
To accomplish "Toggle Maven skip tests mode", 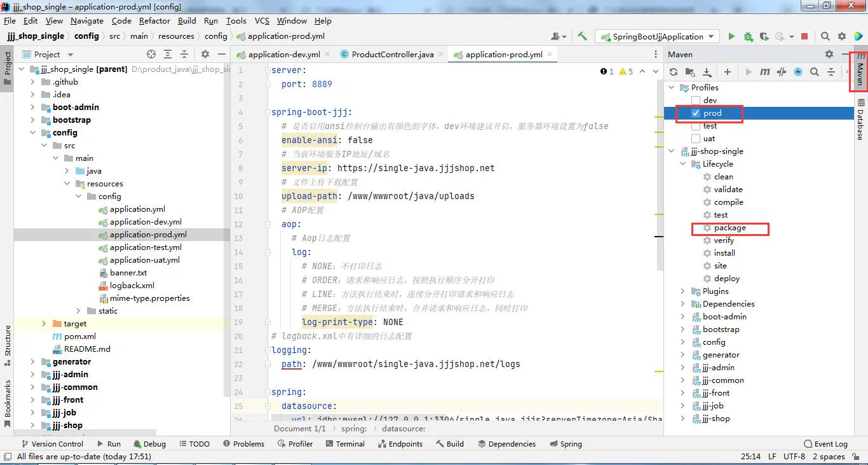I will point(798,73).
